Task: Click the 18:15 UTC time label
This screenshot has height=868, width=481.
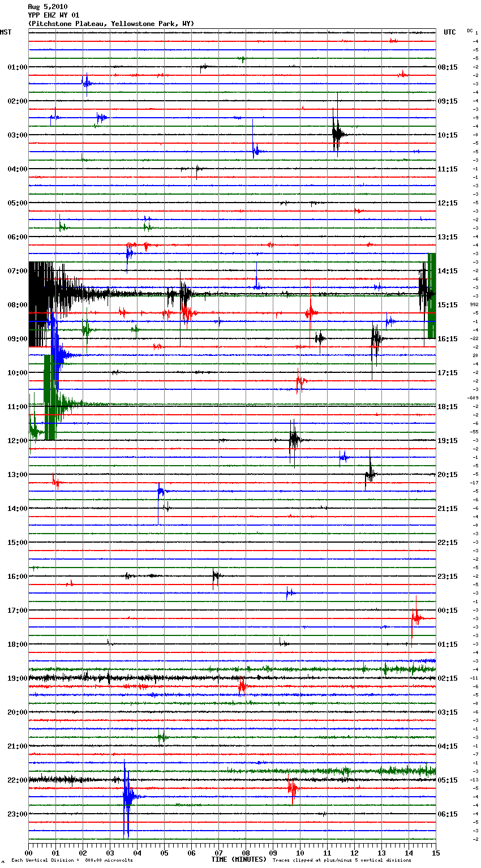Action: tap(448, 407)
